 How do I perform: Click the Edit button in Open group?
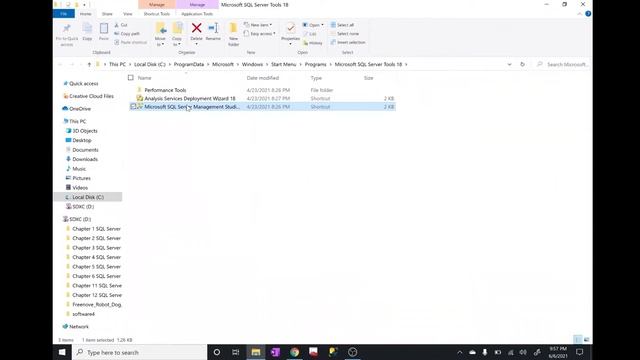(x=310, y=34)
